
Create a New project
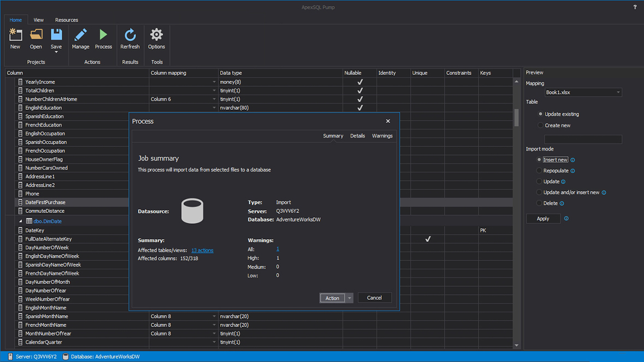[x=15, y=38]
